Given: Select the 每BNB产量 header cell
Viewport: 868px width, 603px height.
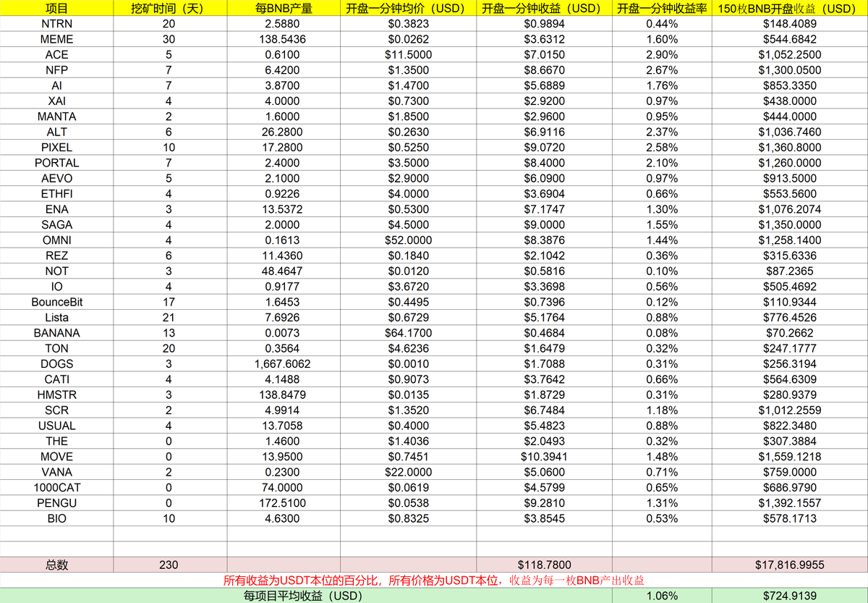Looking at the screenshot, I should 284,8.
